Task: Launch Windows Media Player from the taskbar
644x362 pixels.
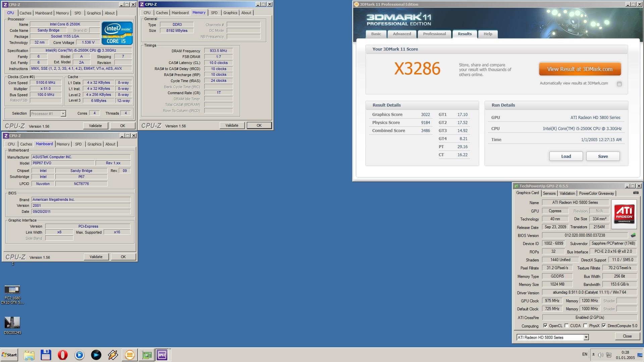Action: (x=79, y=355)
